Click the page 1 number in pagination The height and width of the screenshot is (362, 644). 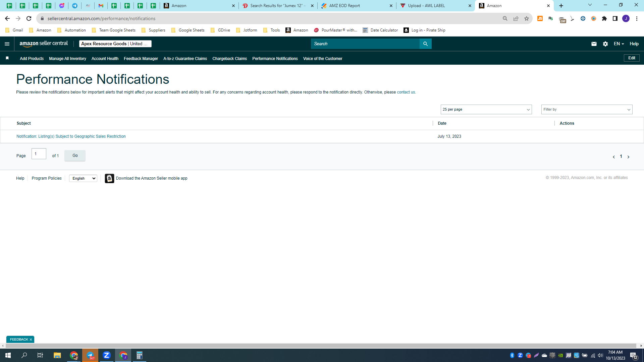point(621,157)
